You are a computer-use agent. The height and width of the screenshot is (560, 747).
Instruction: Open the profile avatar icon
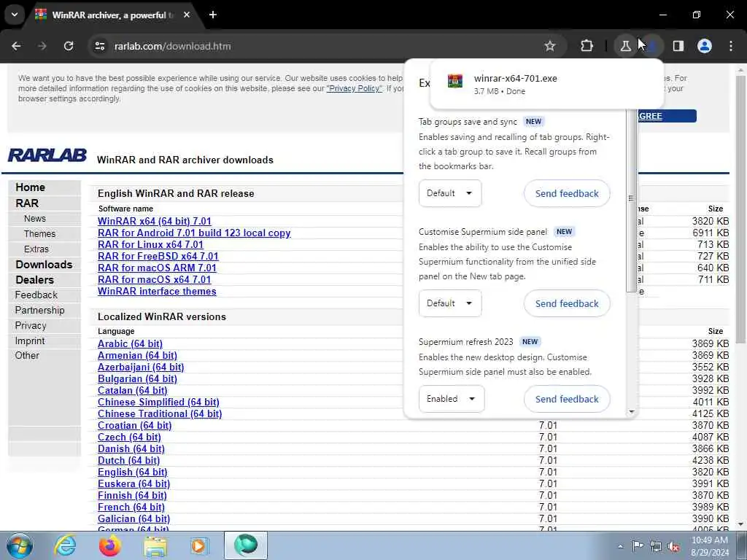click(x=705, y=46)
